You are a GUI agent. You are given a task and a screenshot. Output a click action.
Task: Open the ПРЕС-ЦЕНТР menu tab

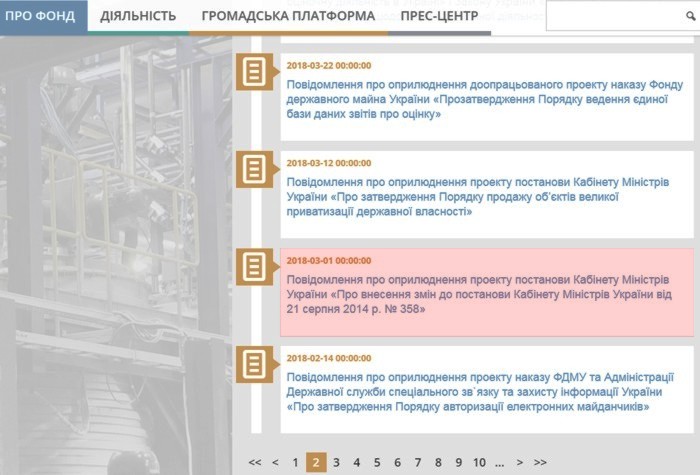(439, 17)
